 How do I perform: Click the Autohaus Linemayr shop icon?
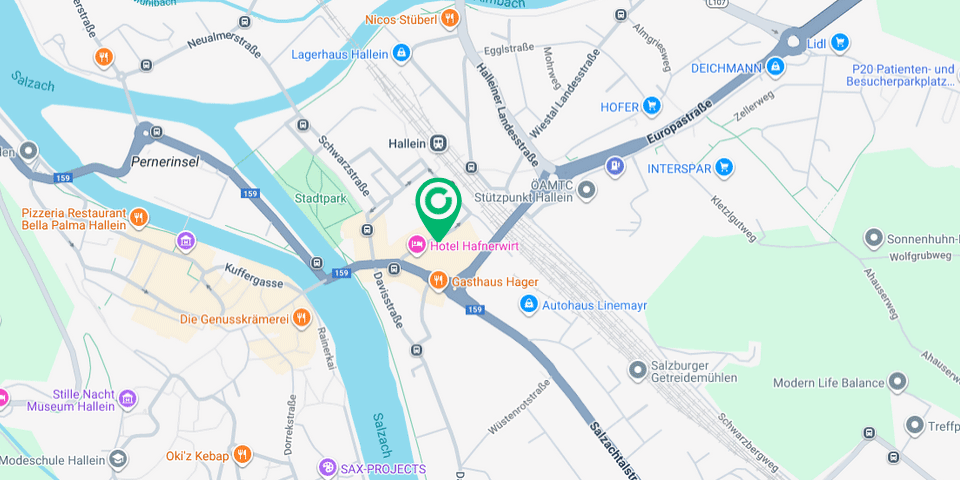[528, 303]
